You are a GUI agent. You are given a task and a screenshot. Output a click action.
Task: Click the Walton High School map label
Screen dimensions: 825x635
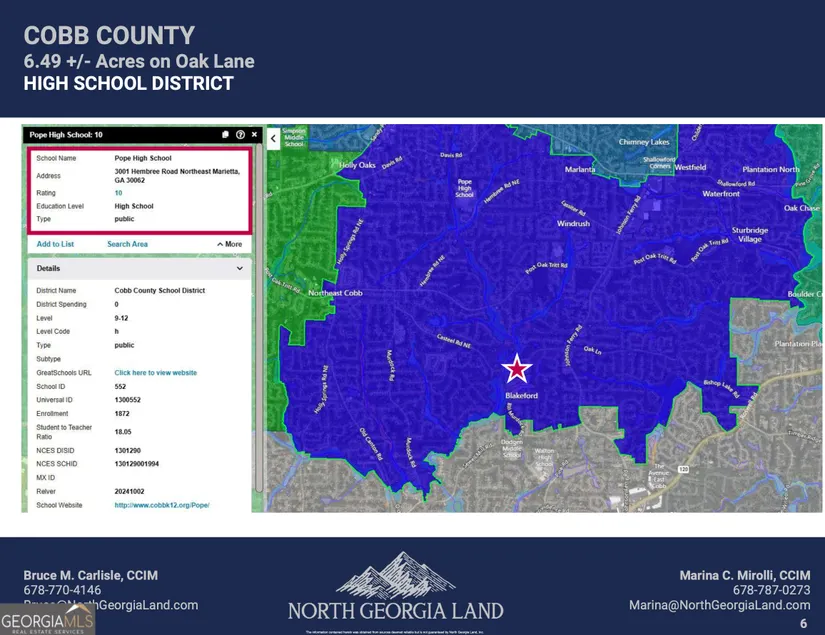(544, 458)
